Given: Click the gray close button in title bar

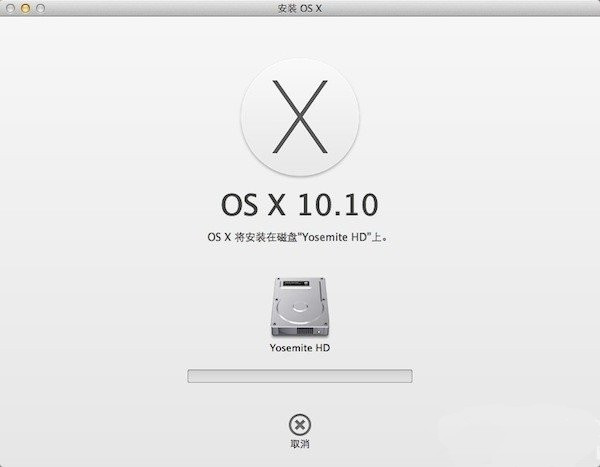Looking at the screenshot, I should [10, 8].
